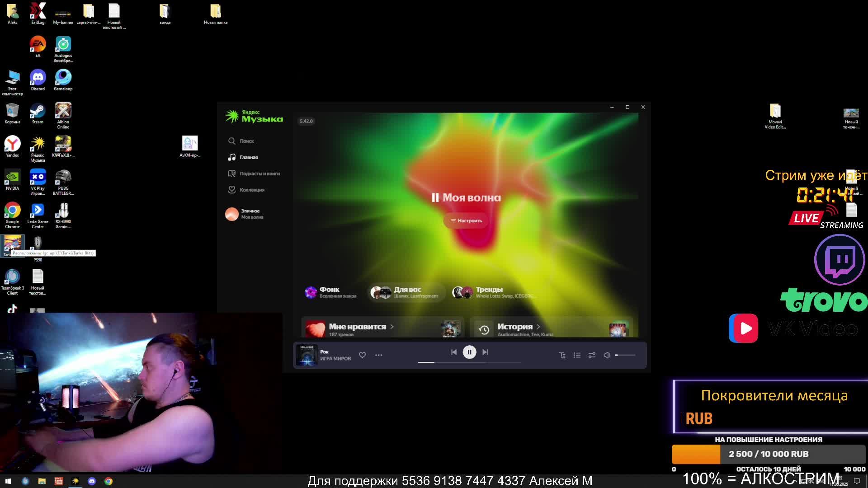868x488 pixels.
Task: Open the play queue list
Action: point(577,355)
